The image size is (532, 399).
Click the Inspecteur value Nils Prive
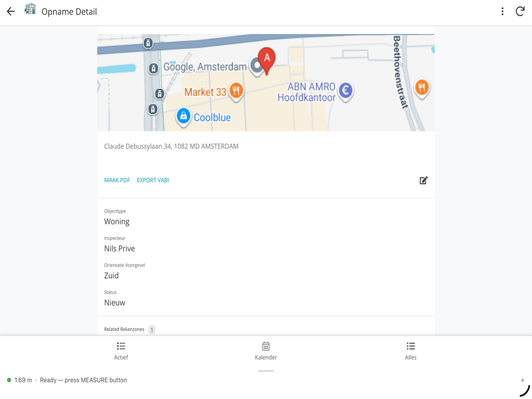pos(119,249)
